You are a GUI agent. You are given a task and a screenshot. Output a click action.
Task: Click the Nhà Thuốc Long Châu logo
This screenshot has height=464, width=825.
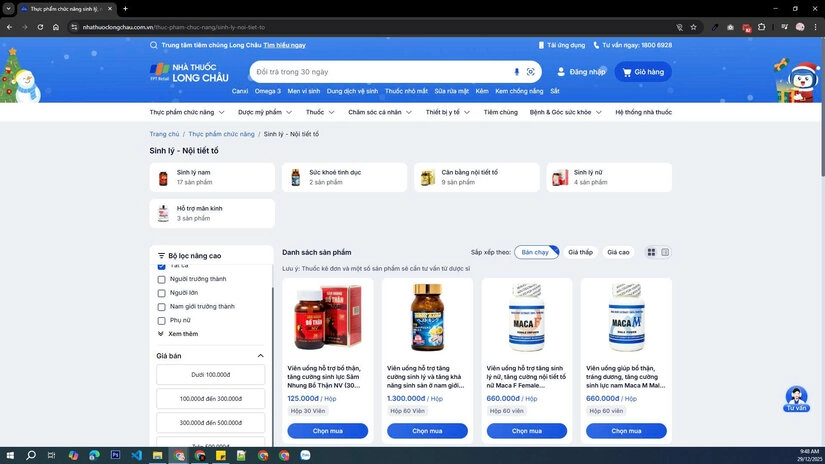[x=189, y=73]
